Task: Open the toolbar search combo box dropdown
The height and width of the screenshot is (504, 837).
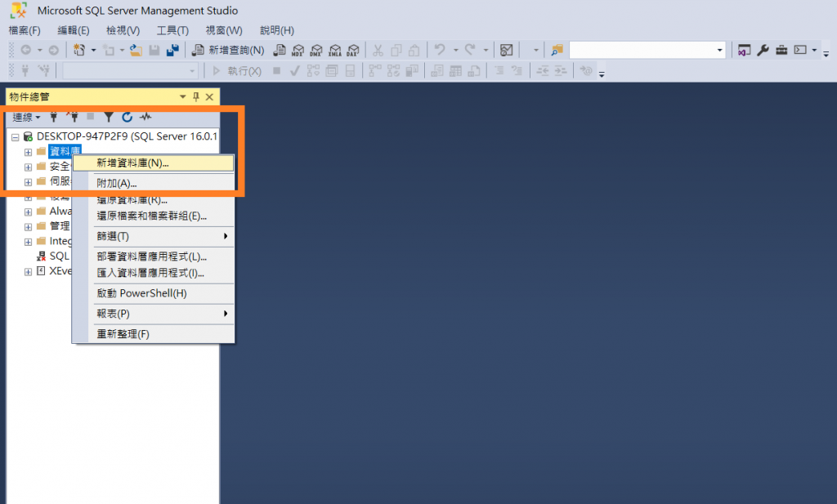Action: (x=719, y=50)
